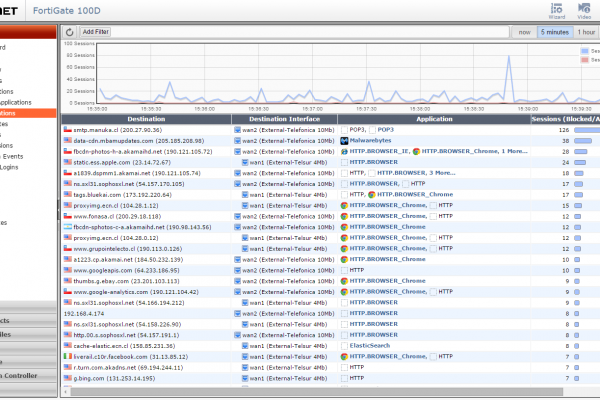Click Chrome icon in proxyimg.ecn.cl 104.28.1.12 row
Viewport: 600px width, 400px height.
344,206
